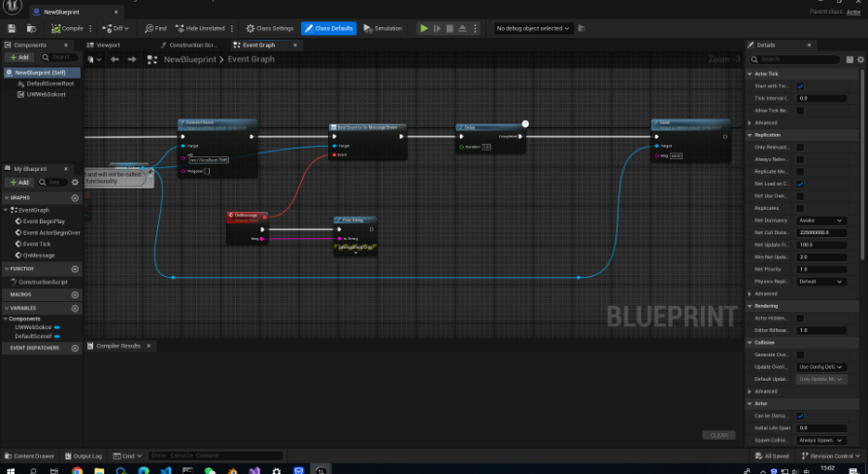Click the navigate back arrow in graph
The height and width of the screenshot is (474, 868).
point(115,59)
